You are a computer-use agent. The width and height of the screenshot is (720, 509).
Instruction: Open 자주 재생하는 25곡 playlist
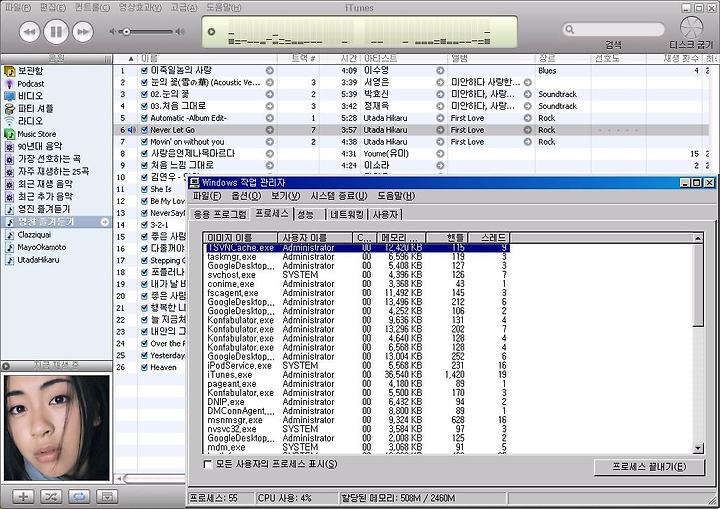point(56,171)
